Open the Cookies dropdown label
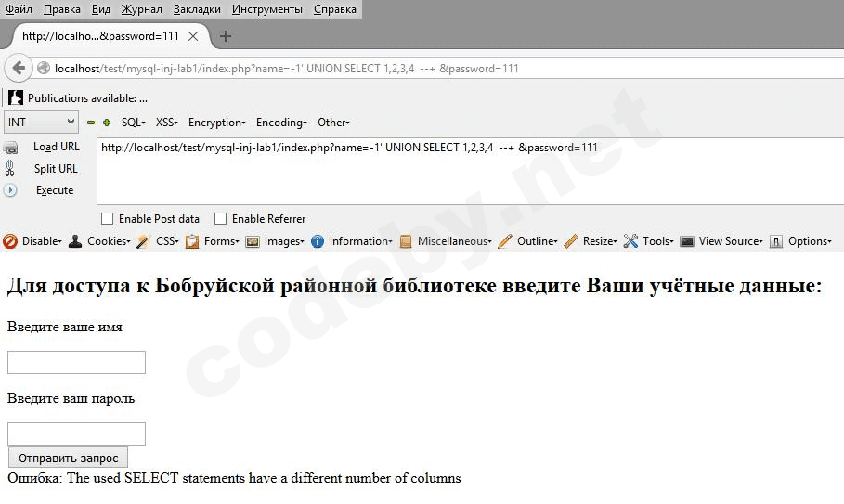Screen dimensions: 844x504 110,241
